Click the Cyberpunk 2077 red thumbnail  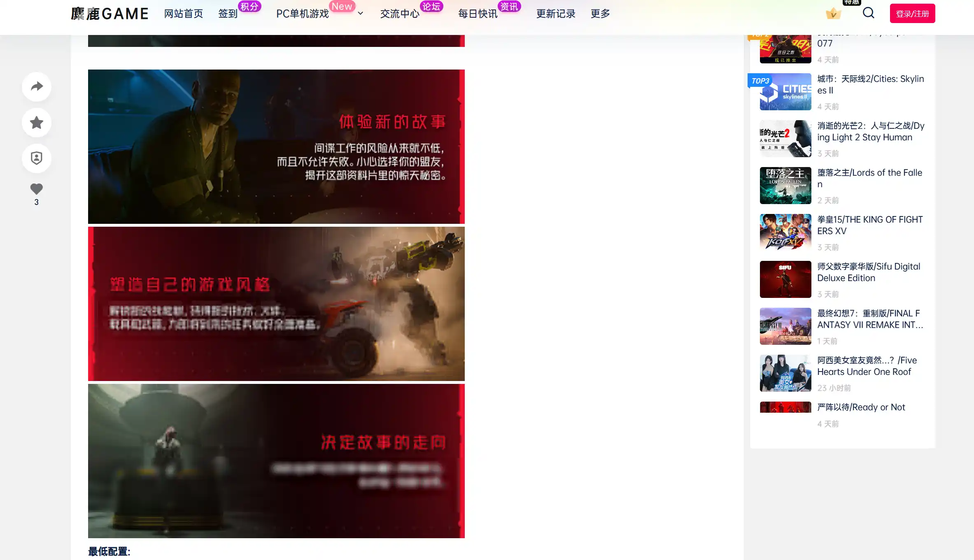point(785,49)
